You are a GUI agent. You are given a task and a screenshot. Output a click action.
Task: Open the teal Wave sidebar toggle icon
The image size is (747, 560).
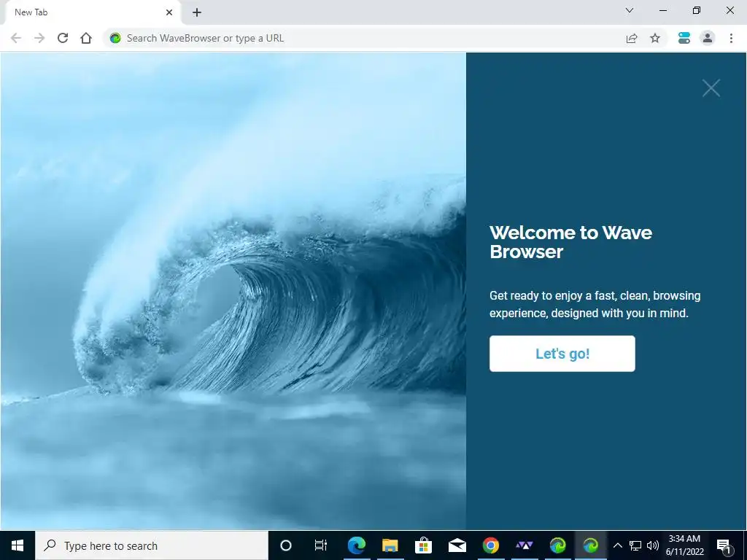coord(684,38)
